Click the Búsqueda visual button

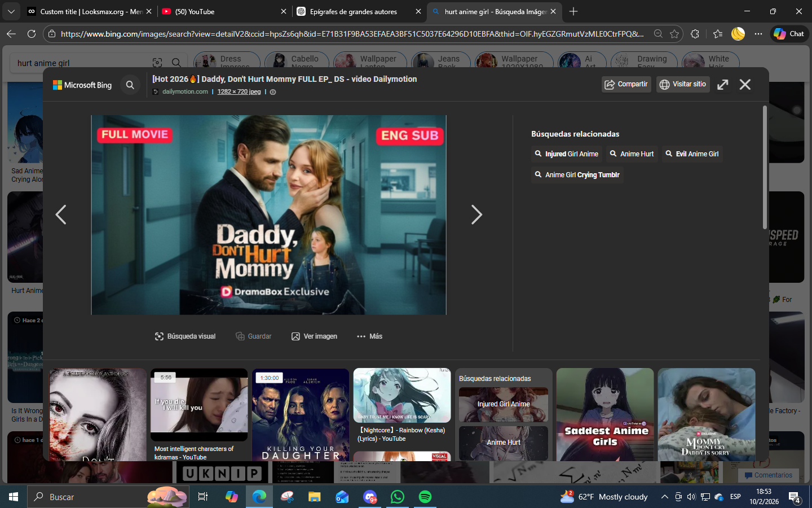186,336
